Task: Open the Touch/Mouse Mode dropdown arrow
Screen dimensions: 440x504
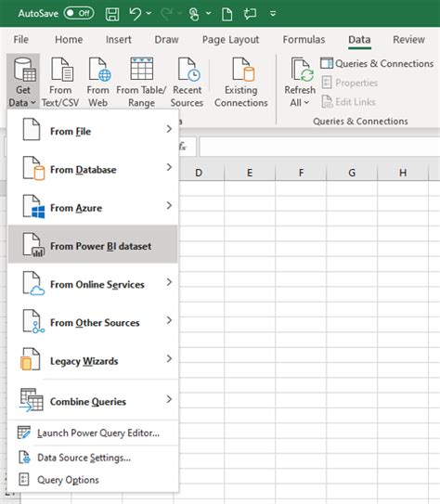Action: click(208, 13)
